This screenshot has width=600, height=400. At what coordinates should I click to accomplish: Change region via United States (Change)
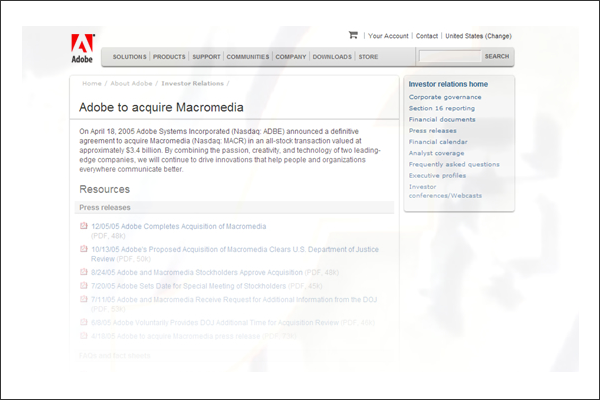coord(478,36)
